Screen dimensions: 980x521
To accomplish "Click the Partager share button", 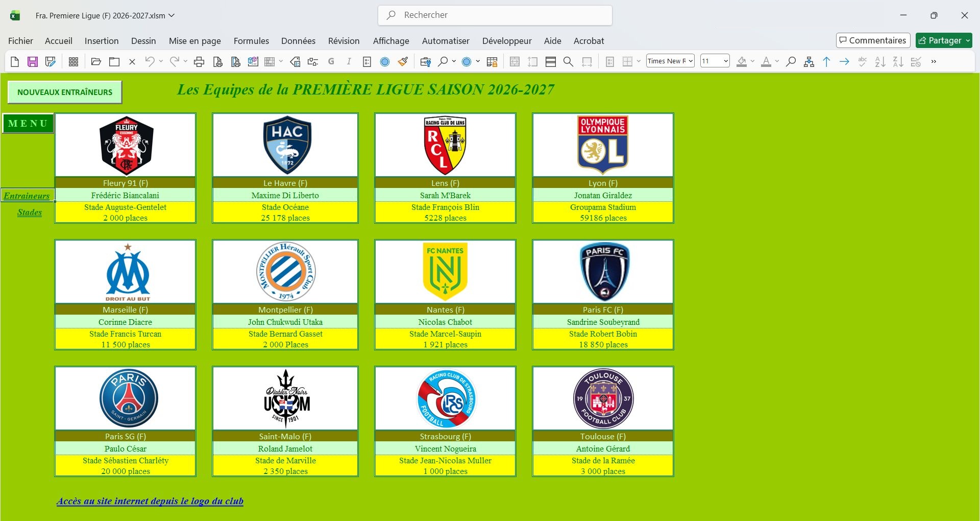I will [x=944, y=40].
